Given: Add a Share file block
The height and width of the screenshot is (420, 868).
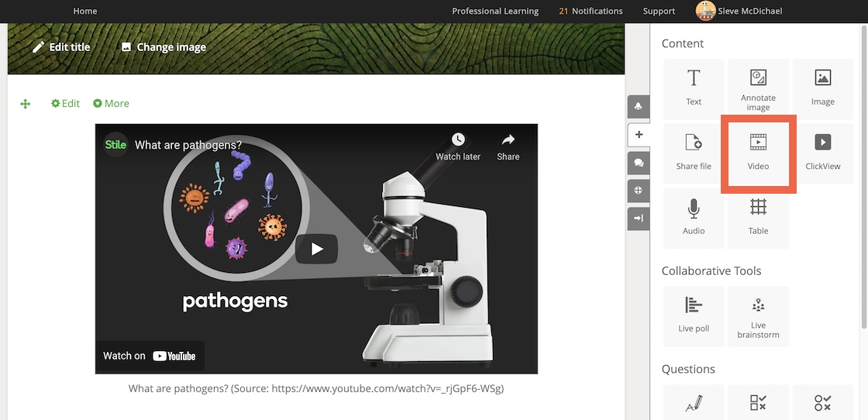Looking at the screenshot, I should 694,154.
